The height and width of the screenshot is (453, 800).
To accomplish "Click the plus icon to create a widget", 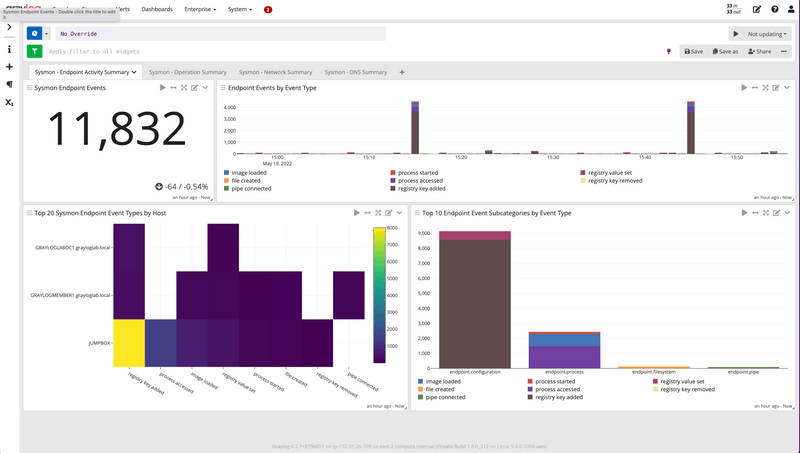I will click(x=9, y=67).
